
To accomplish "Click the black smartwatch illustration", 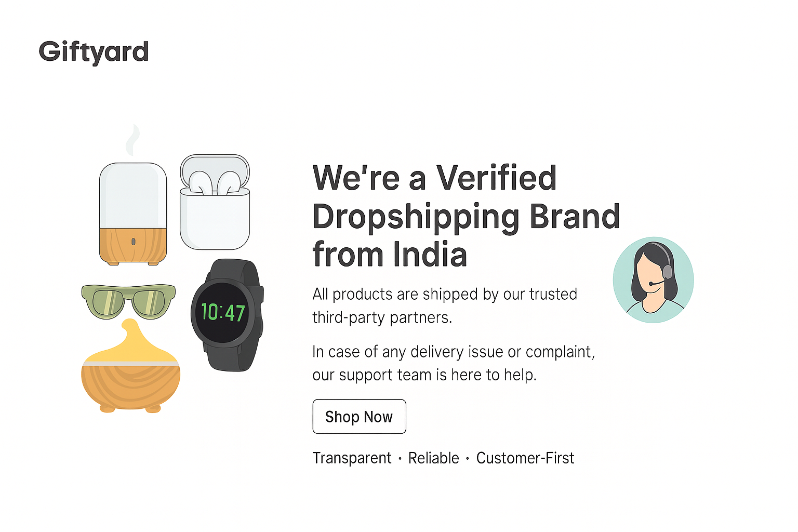I will pyautogui.click(x=227, y=314).
